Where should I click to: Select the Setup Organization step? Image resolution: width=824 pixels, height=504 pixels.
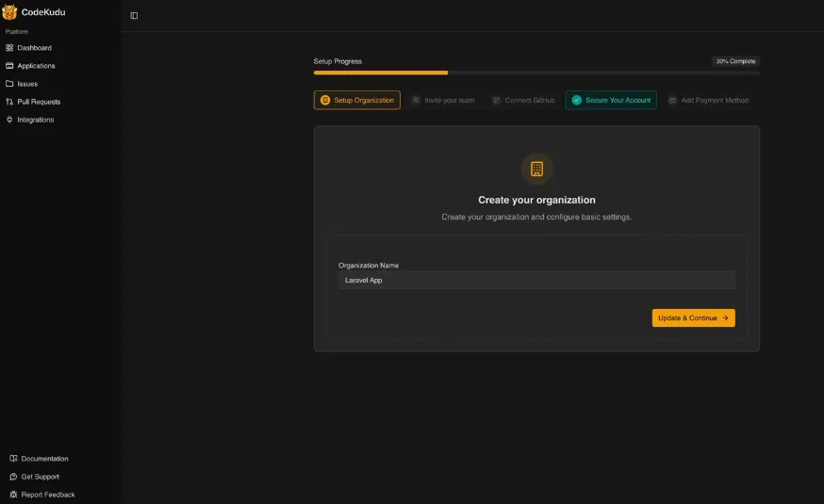357,100
